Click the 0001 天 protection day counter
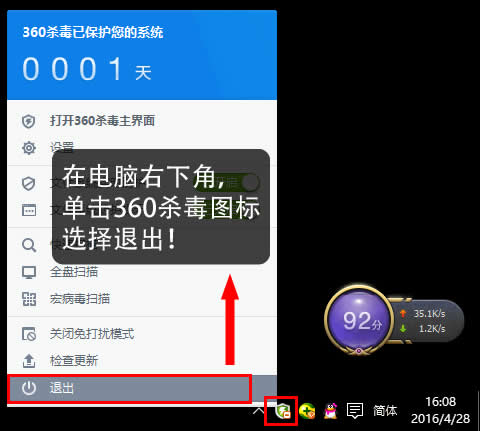 coord(87,69)
